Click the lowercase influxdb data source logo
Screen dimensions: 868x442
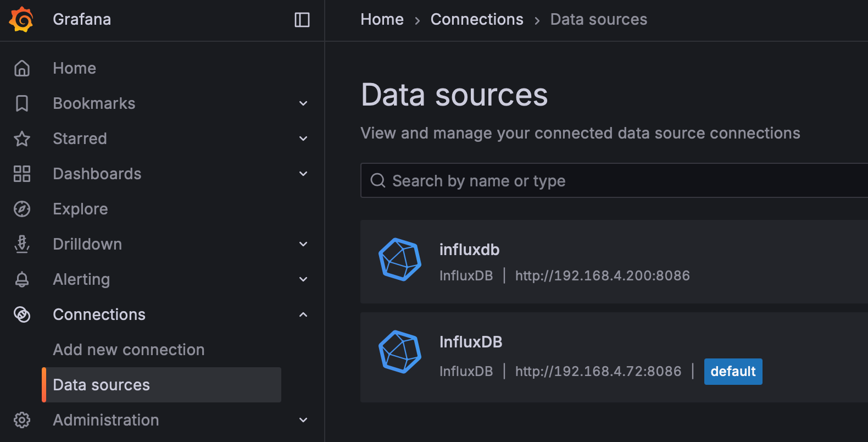[400, 259]
